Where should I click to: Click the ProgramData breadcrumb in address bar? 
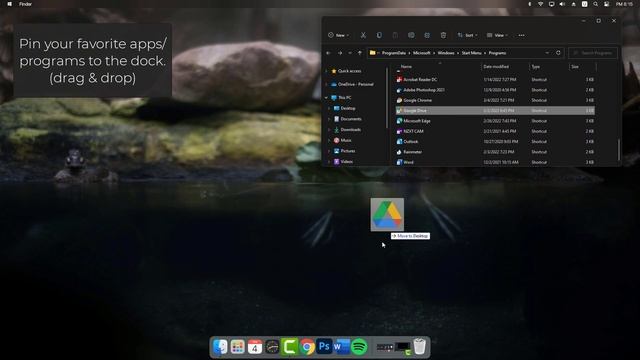click(394, 53)
